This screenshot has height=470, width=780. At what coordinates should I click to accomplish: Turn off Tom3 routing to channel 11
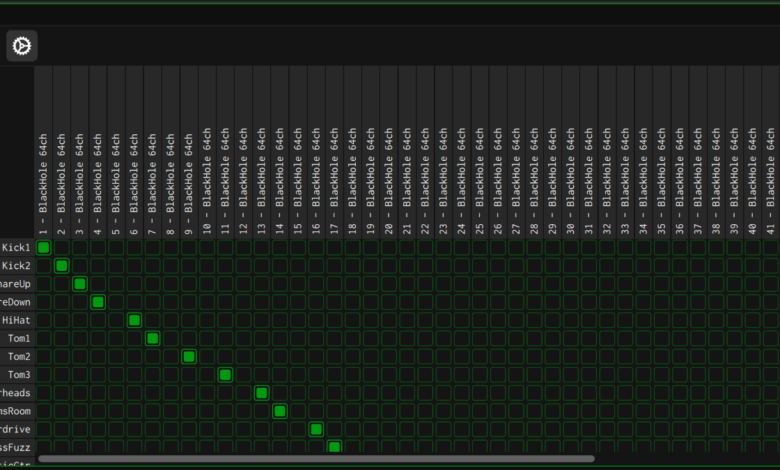click(225, 375)
